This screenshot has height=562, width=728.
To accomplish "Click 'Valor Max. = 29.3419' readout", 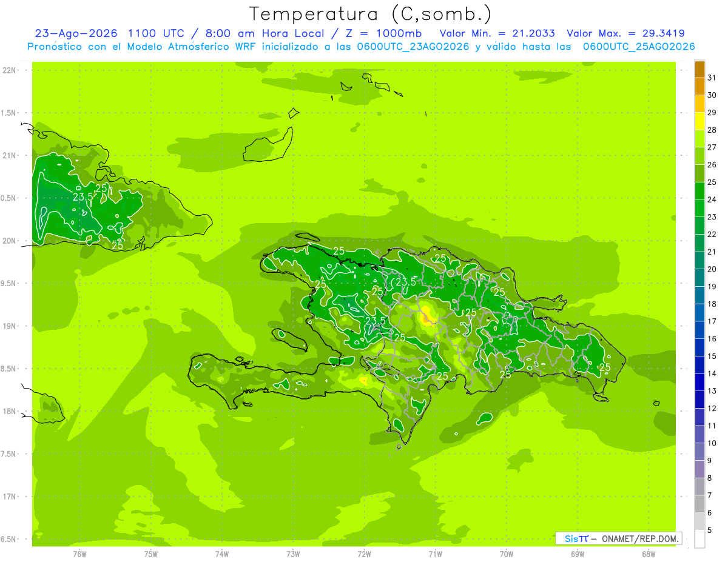I will tap(625, 33).
